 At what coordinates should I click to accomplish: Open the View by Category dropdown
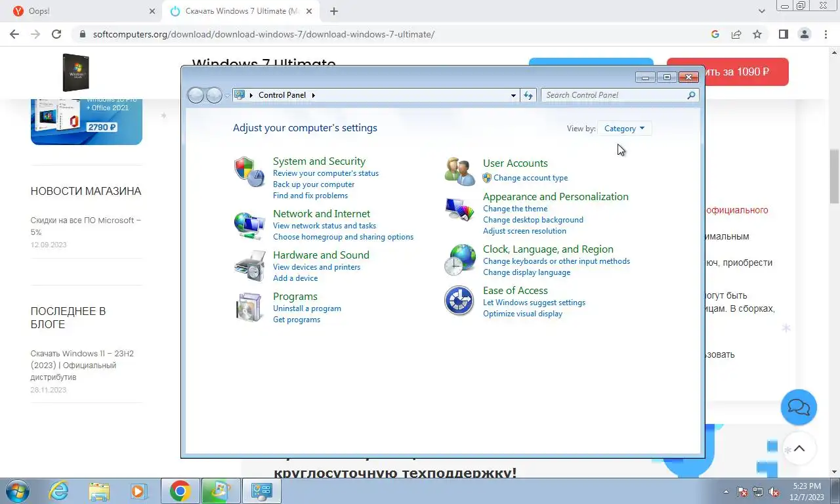[x=624, y=129]
